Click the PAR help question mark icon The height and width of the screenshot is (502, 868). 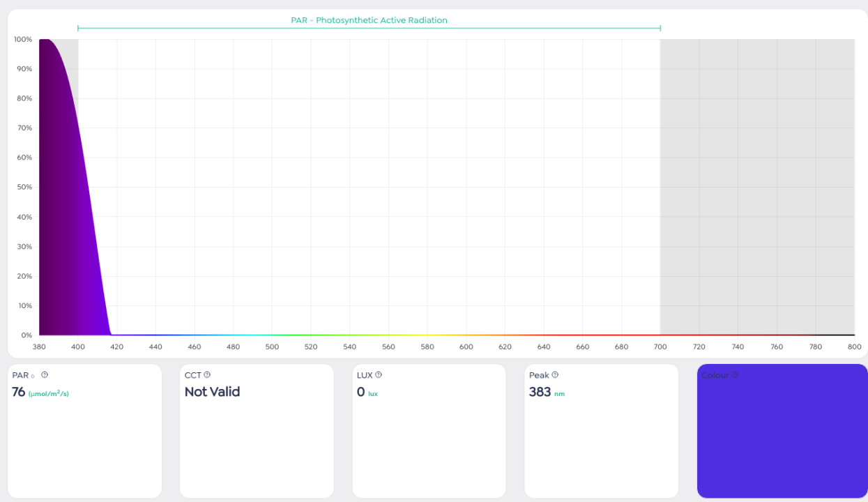(x=45, y=375)
